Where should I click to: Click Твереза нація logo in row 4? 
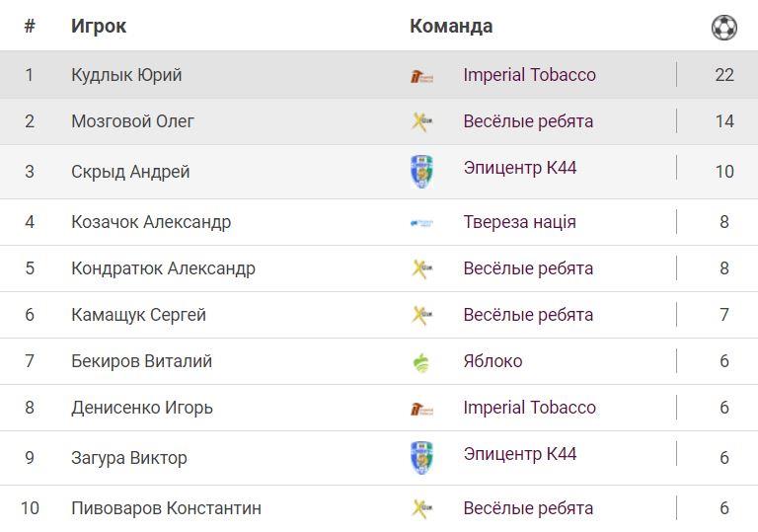[x=421, y=223]
